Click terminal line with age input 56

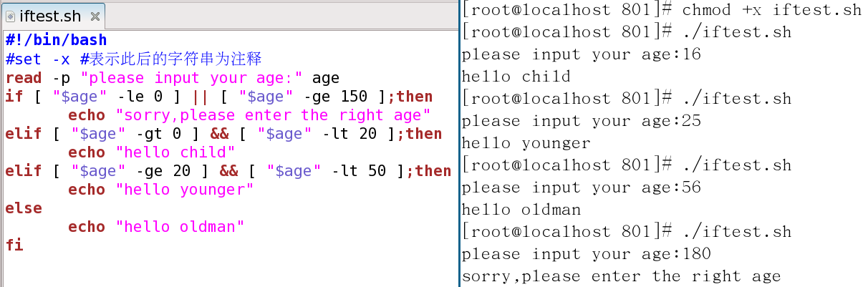coord(581,187)
